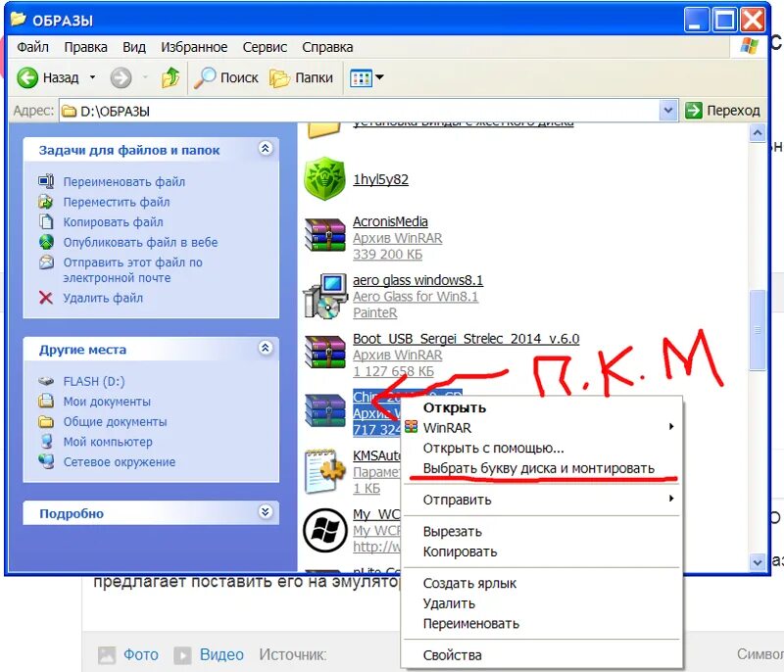Click the Copy file task icon
The height and width of the screenshot is (672, 784).
tap(46, 221)
